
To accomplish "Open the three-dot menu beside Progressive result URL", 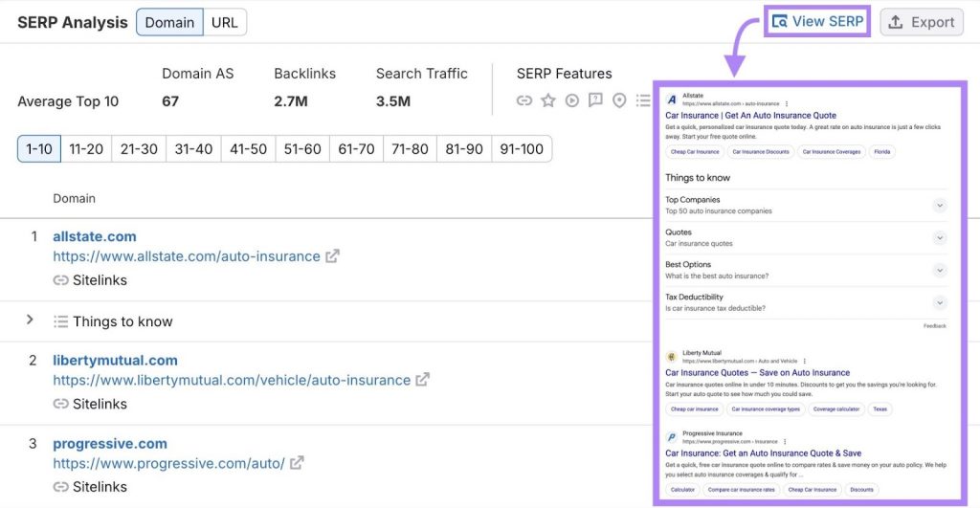I will click(x=785, y=442).
